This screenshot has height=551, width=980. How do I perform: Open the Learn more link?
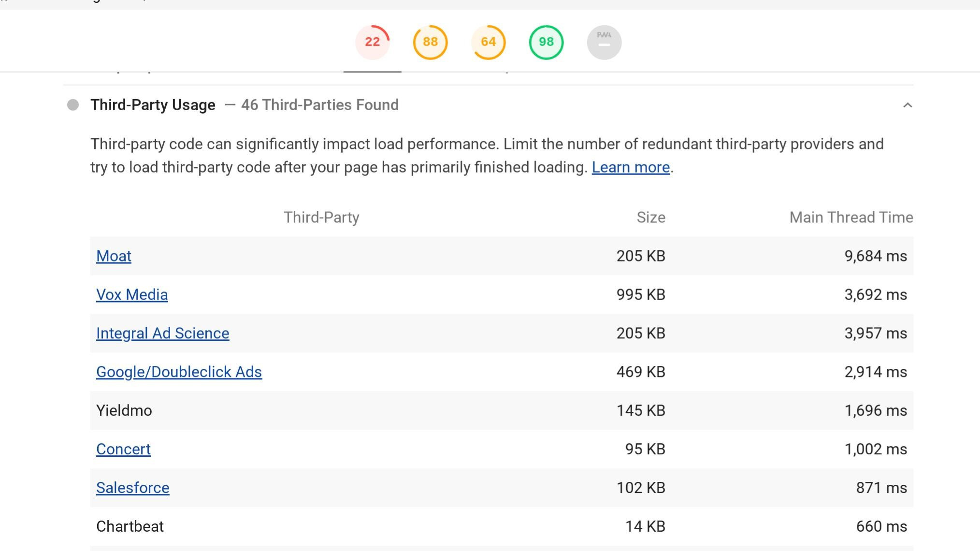click(631, 167)
